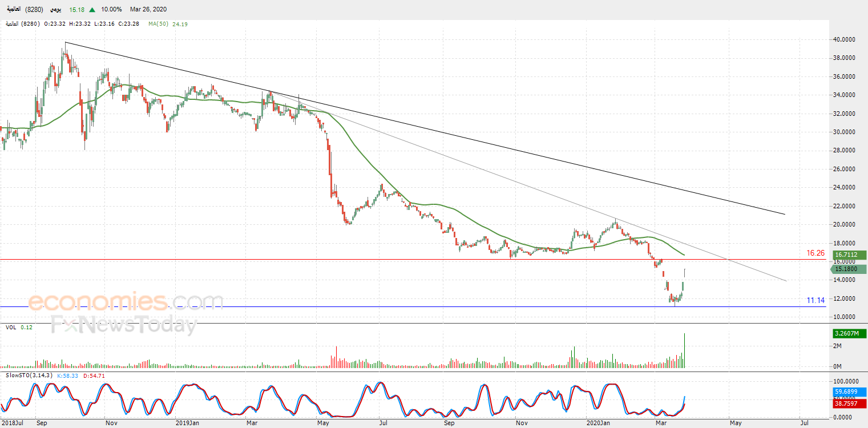Click the green up-arrow price change icon
Viewport: 868px width, 428px height.
92,10
